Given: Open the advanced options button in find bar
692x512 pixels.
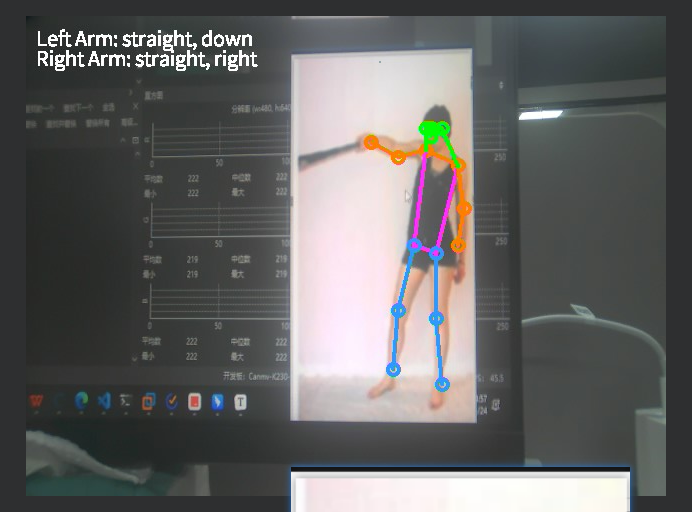Looking at the screenshot, I should [129, 122].
